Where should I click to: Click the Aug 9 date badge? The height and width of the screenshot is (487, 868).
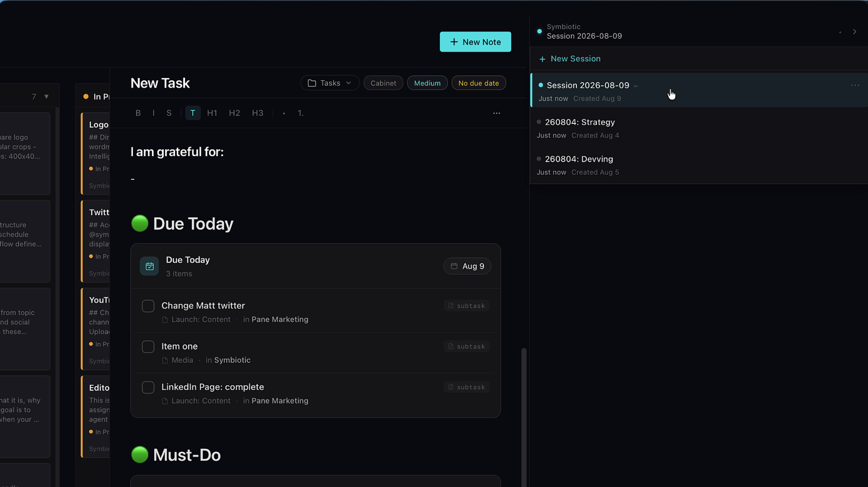coord(467,266)
